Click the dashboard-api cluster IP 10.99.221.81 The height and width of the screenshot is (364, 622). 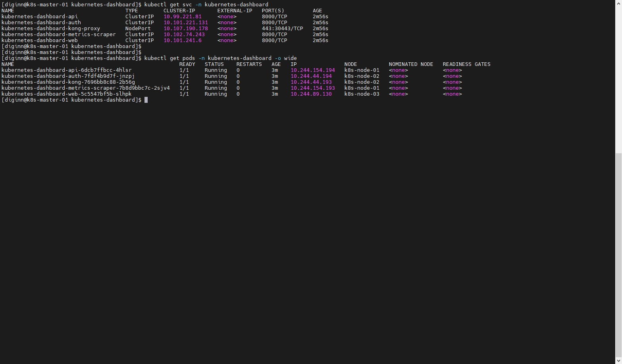[182, 17]
